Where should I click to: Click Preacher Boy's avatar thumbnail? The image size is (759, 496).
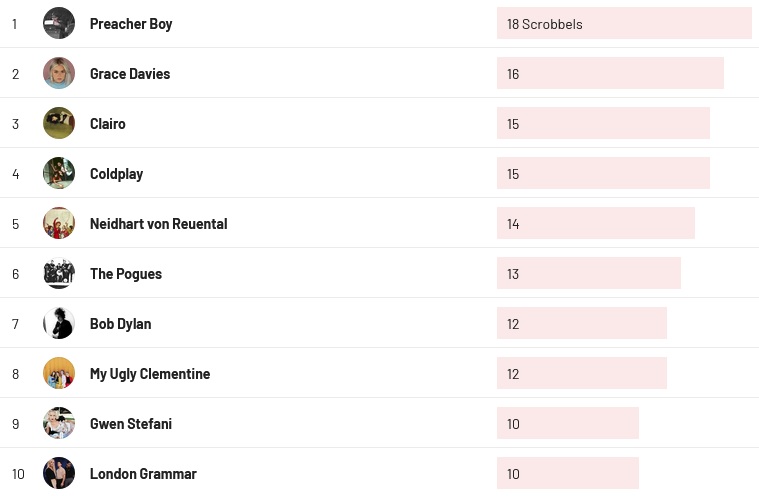59,23
